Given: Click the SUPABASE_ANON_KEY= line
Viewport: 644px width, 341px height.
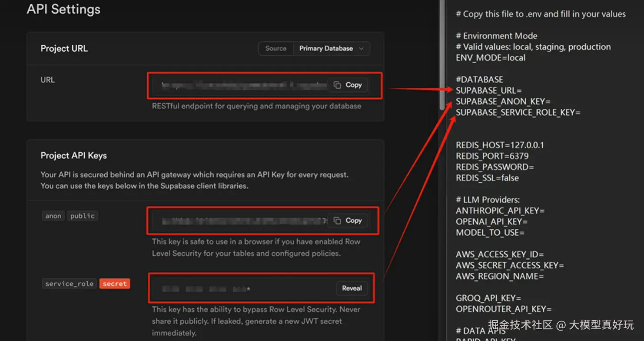Looking at the screenshot, I should pyautogui.click(x=503, y=101).
